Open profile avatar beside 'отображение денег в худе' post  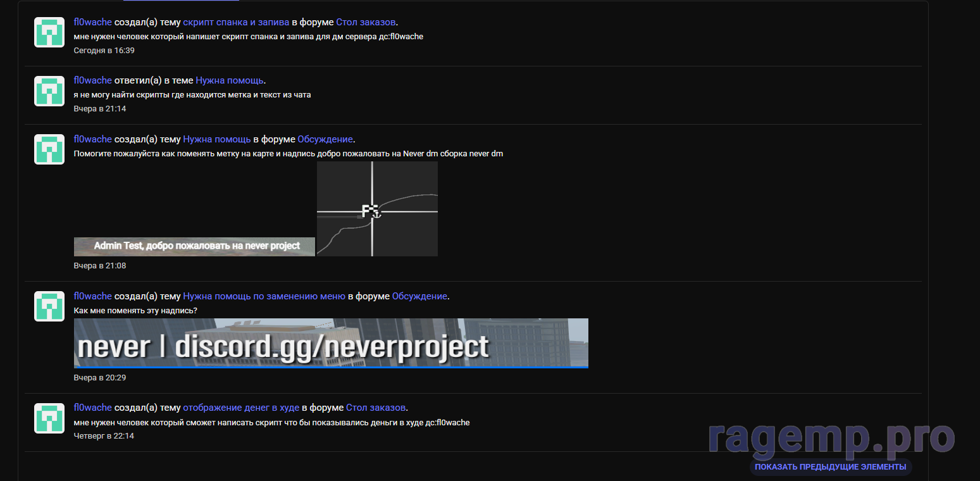pos(49,418)
